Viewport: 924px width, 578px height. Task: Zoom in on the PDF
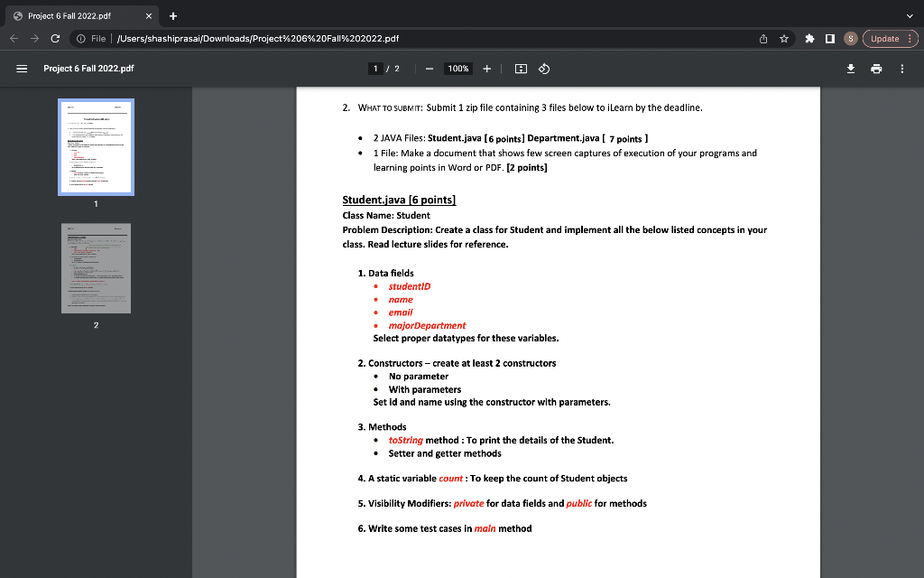point(485,68)
